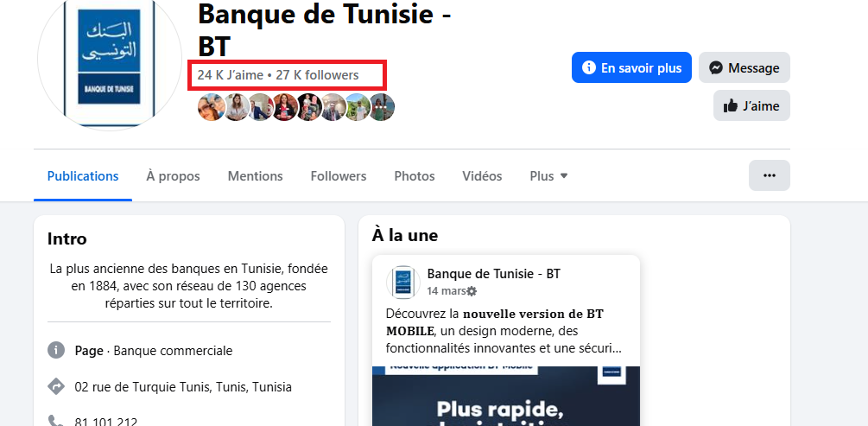Go to the Photos tab

415,175
